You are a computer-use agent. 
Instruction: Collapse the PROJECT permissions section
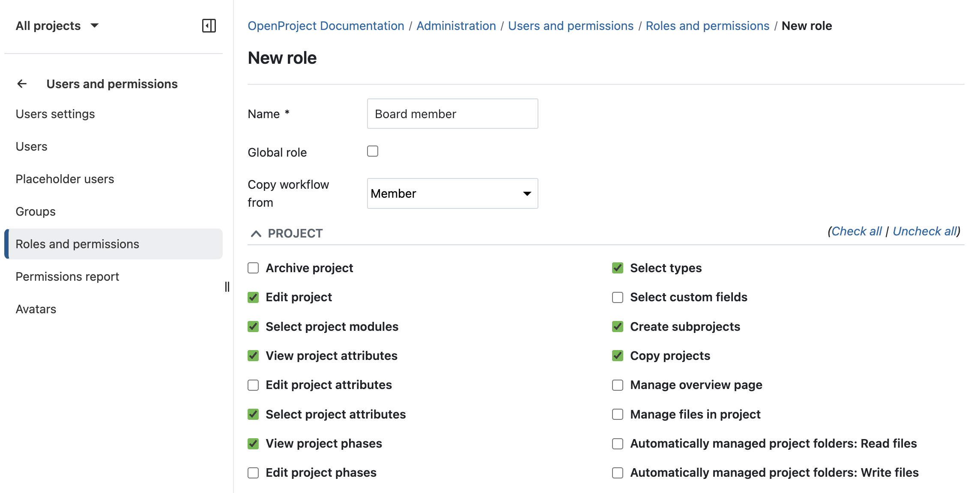click(x=256, y=233)
